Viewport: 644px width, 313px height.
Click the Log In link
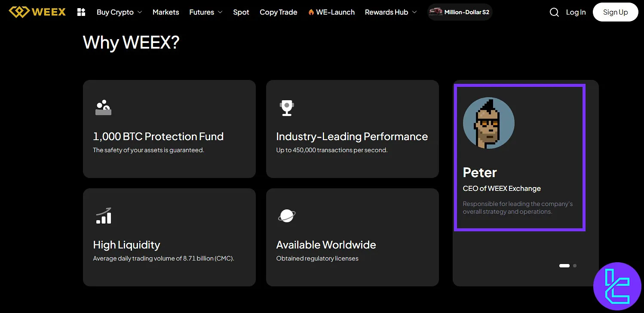[x=576, y=12]
